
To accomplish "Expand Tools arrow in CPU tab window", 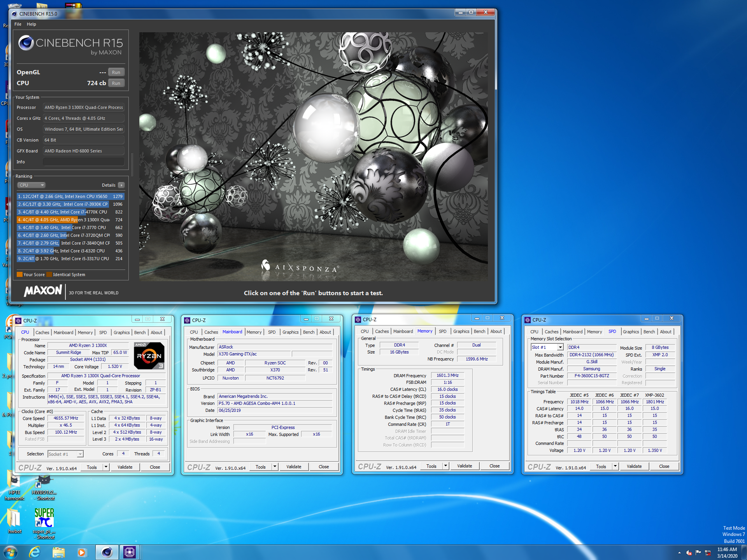I will click(106, 467).
